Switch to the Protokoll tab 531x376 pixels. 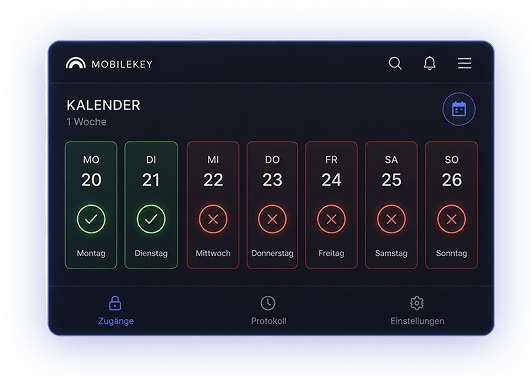pos(269,310)
